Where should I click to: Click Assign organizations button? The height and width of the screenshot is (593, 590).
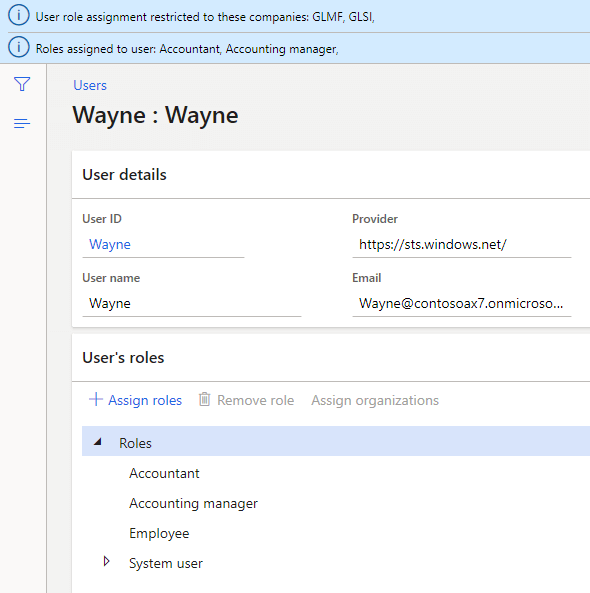(x=375, y=400)
